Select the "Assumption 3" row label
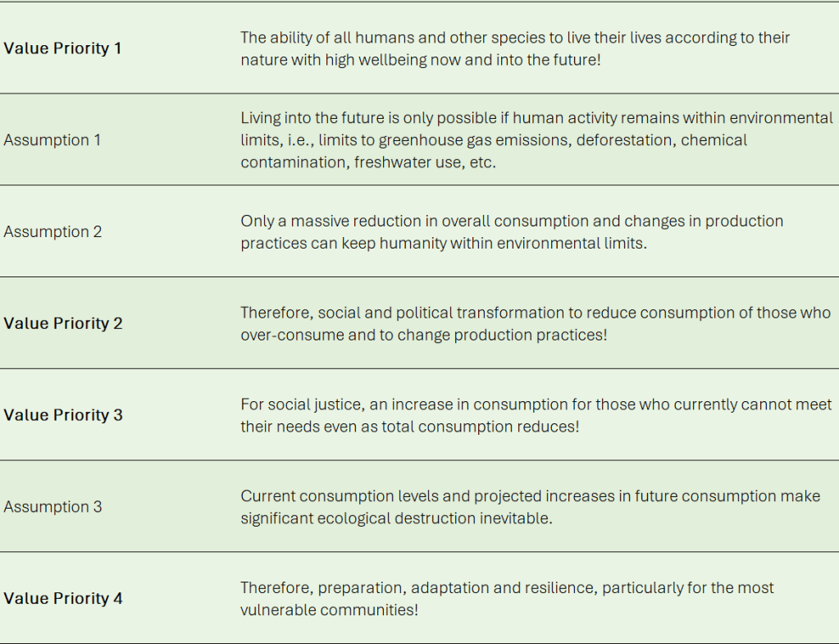Viewport: 839px width, 644px height. [x=52, y=507]
